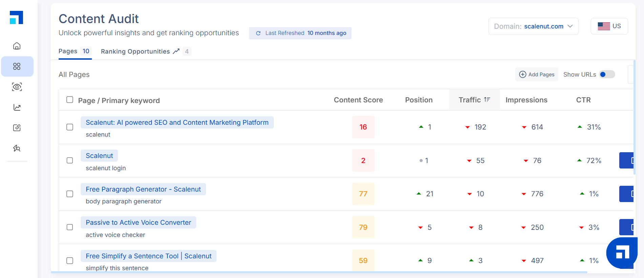Check the Free Paragraph Generator row checkbox

70,194
